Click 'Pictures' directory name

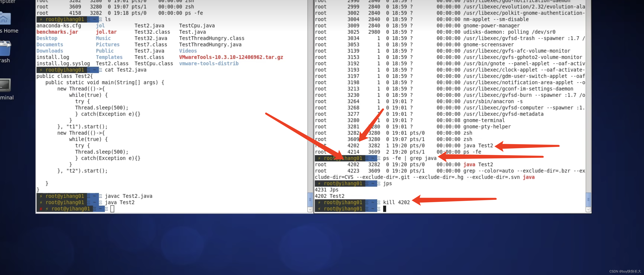pyautogui.click(x=108, y=44)
